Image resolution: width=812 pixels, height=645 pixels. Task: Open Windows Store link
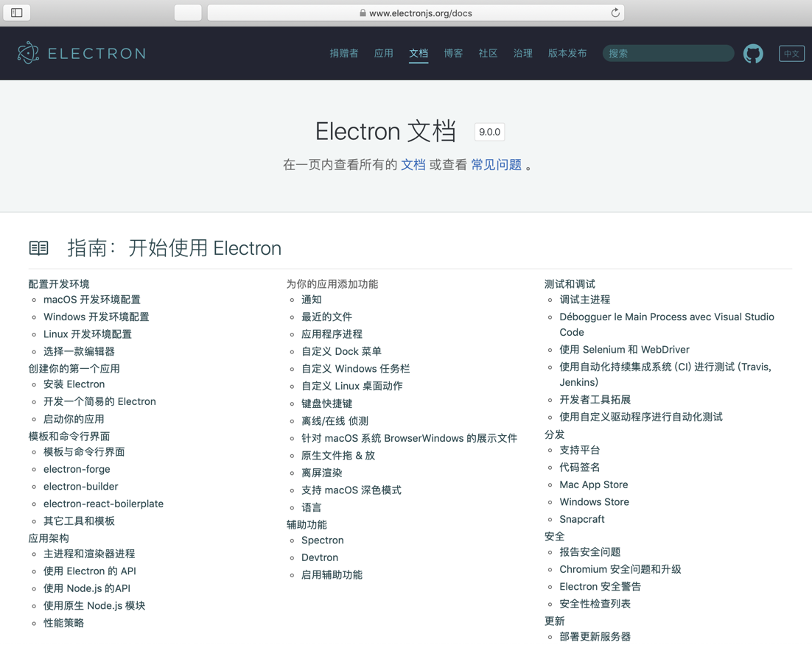[x=595, y=502]
